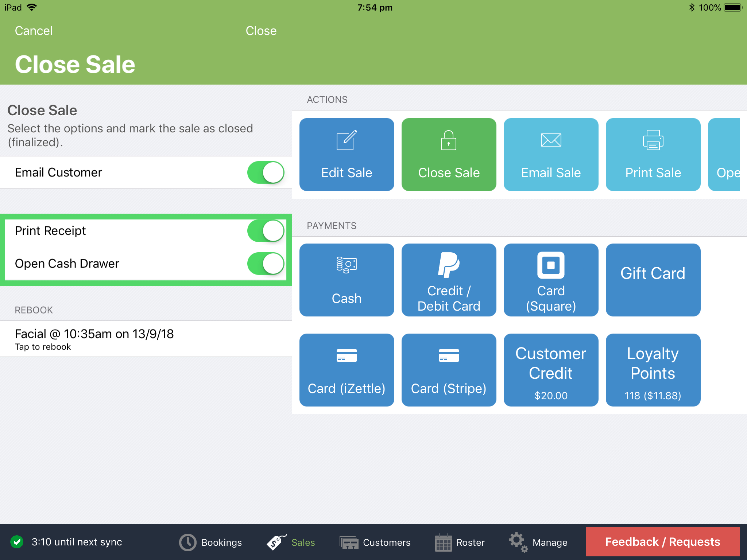Choose Card (iZettle) payment tile
Viewport: 747px width, 560px height.
pyautogui.click(x=347, y=370)
